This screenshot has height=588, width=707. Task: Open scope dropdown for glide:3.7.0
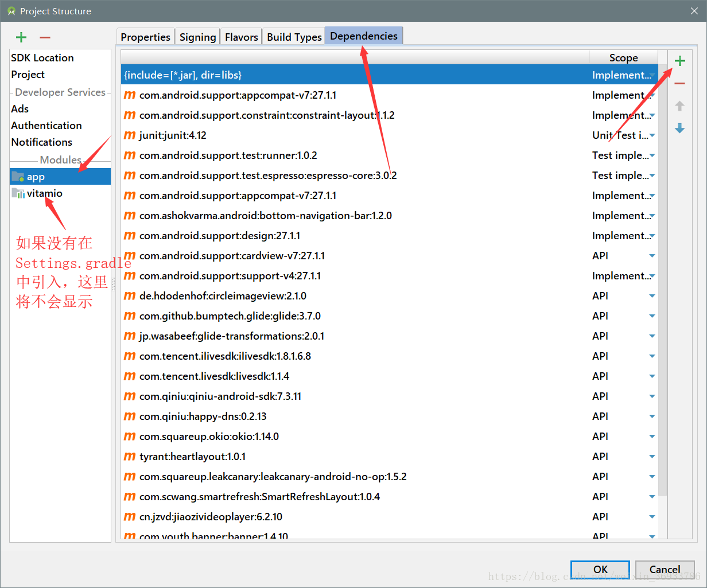[652, 316]
